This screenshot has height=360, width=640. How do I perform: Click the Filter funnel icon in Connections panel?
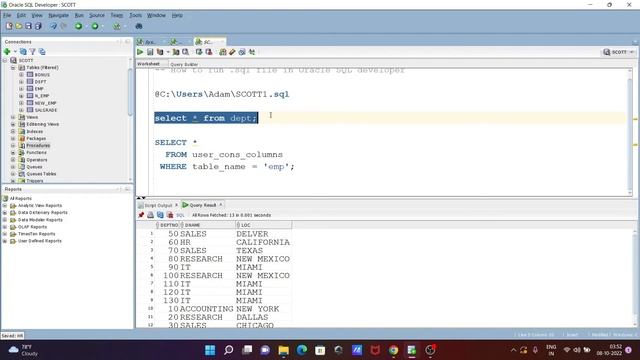[33, 51]
